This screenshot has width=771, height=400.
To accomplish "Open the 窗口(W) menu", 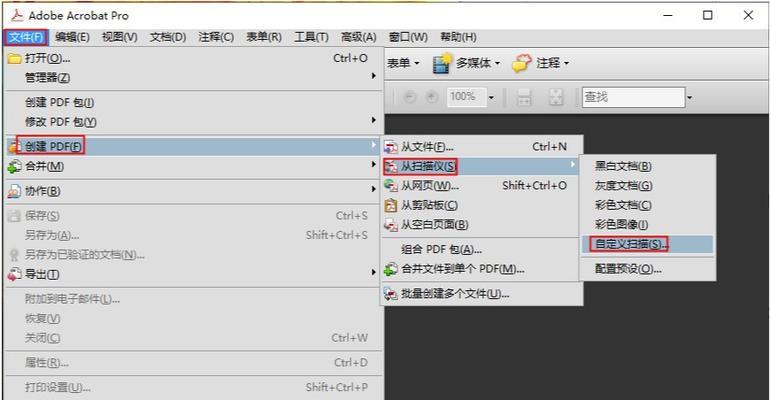I will [408, 37].
